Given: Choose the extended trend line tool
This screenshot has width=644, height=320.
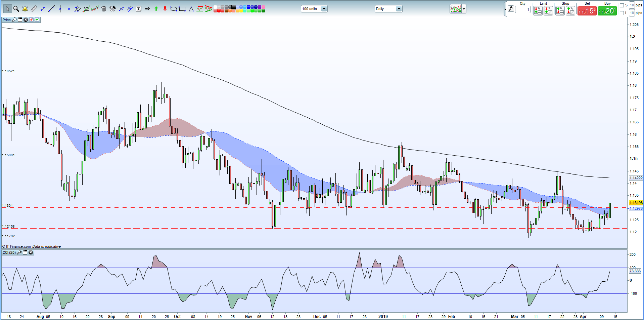Looking at the screenshot, I should [x=51, y=9].
